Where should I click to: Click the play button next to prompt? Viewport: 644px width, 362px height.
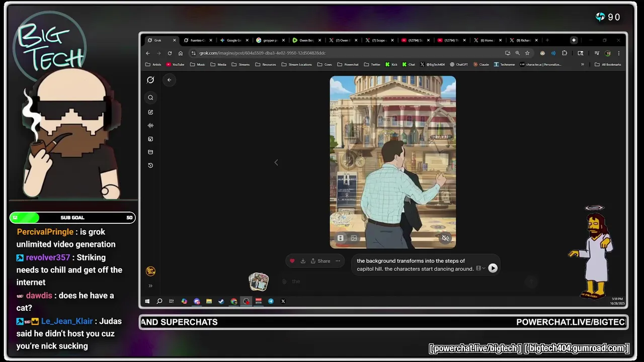(x=493, y=268)
